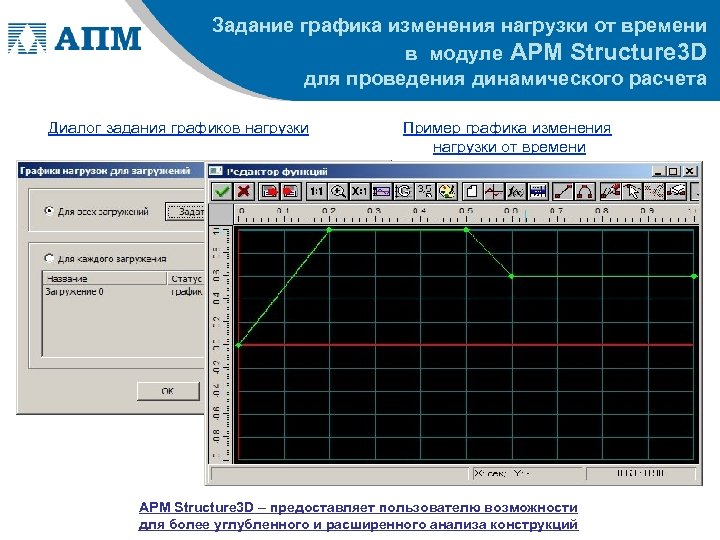Click the graph point where line drops to 0.6
The image size is (720, 540).
[x=512, y=276]
